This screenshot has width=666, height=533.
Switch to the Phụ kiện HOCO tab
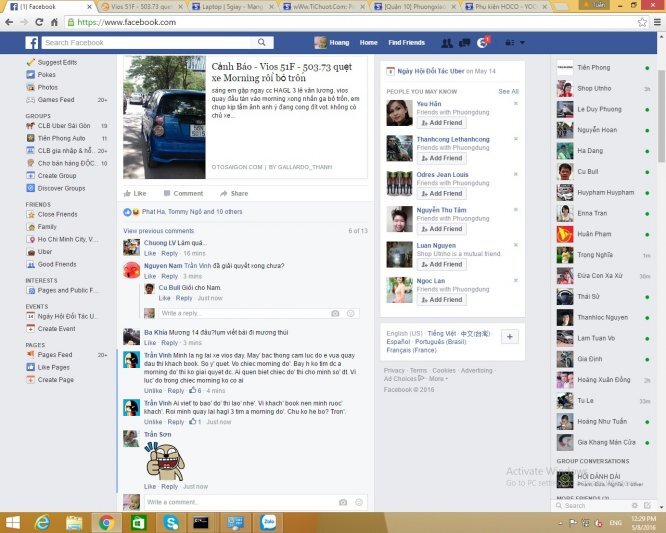coord(506,7)
